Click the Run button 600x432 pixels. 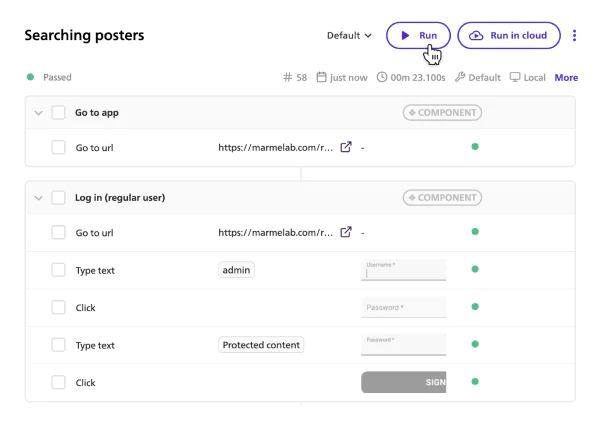418,35
